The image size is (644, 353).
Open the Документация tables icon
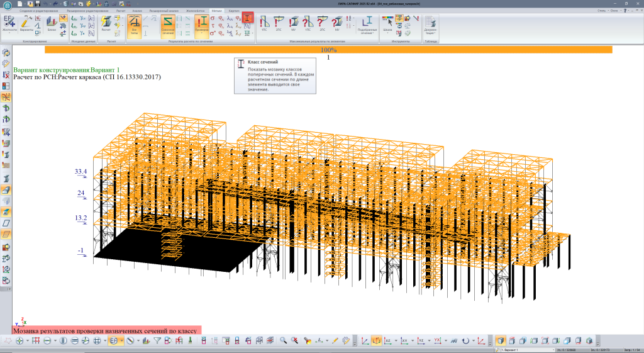point(431,24)
